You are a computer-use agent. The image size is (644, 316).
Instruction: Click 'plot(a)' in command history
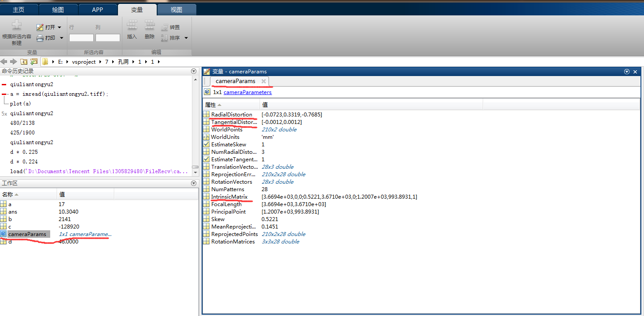(20, 104)
